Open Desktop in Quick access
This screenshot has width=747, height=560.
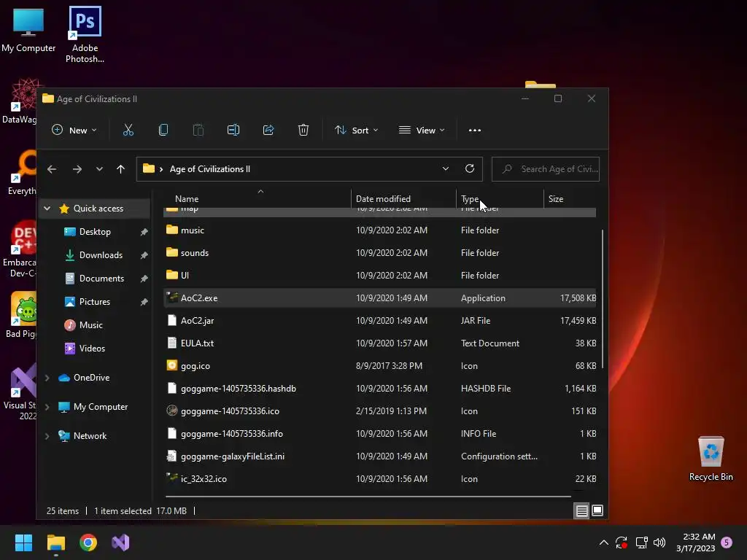(95, 232)
